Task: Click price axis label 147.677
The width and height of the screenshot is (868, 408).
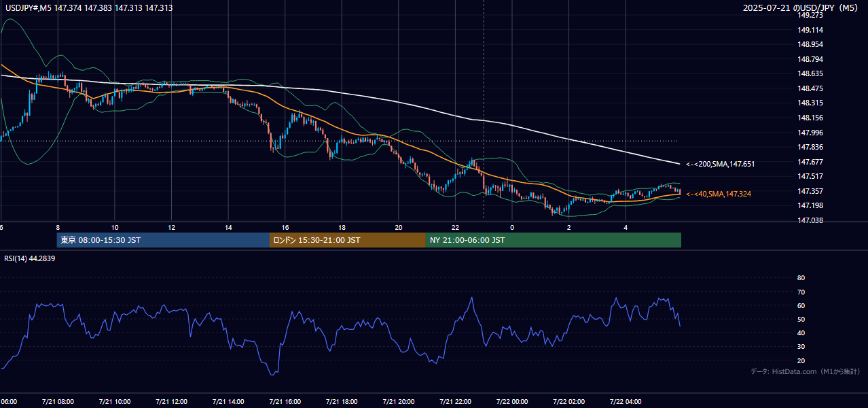Action: [810, 162]
